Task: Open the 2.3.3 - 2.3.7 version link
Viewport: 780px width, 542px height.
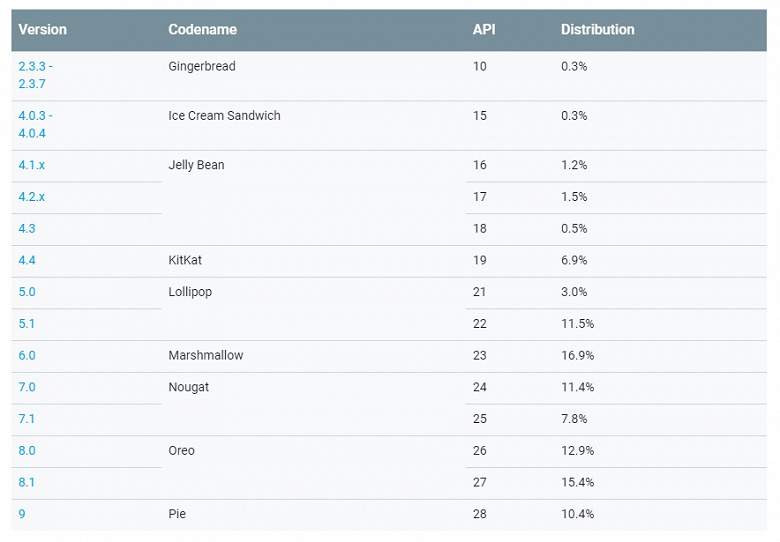Action: (x=35, y=75)
